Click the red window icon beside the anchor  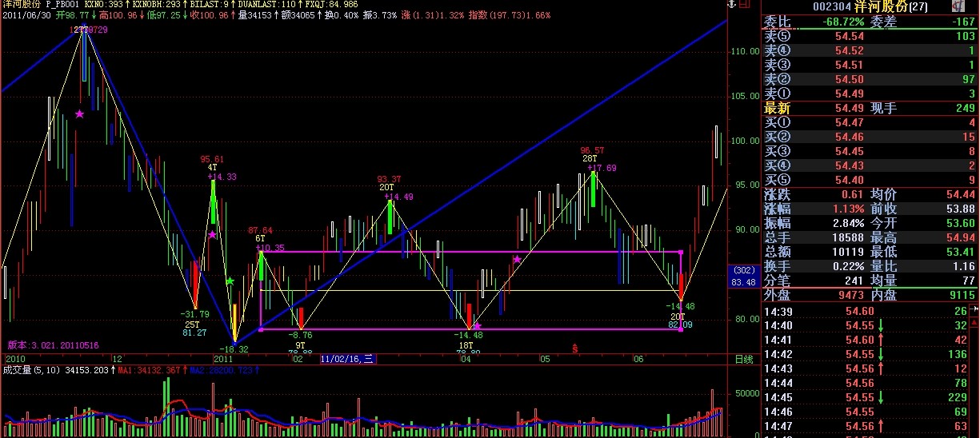pyautogui.click(x=746, y=5)
